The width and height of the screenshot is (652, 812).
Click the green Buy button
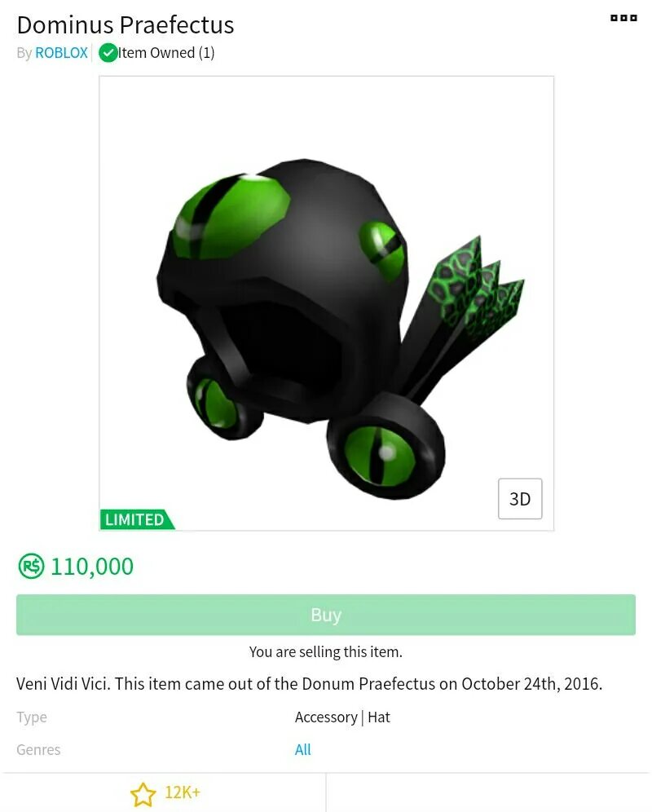326,615
